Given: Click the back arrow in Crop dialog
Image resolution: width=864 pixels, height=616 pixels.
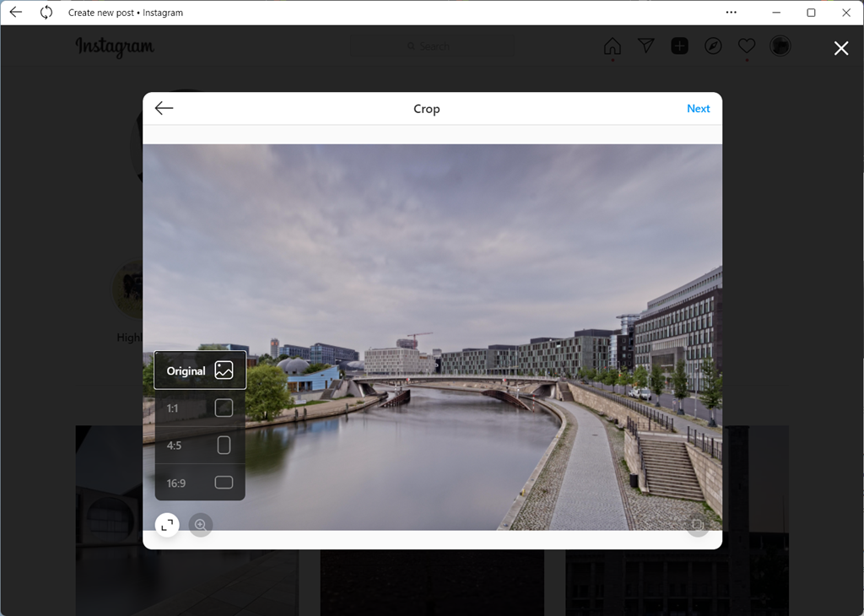Looking at the screenshot, I should coord(164,108).
